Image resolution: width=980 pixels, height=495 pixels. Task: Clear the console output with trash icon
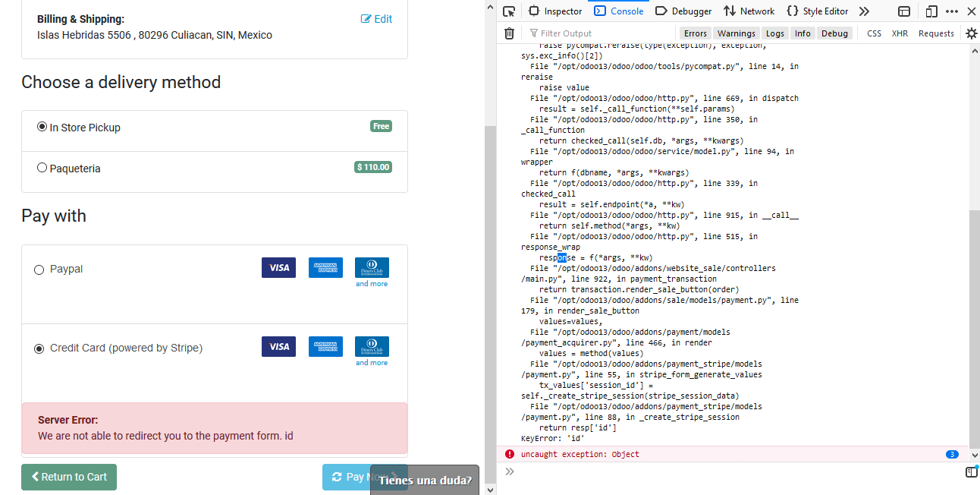509,33
